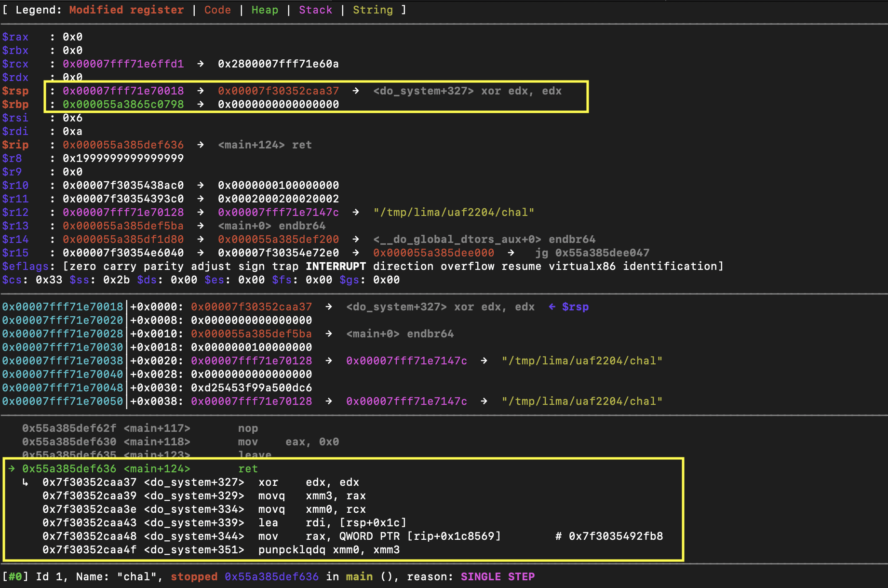Click the $ss segment value 0x2b
This screenshot has width=888, height=588.
click(116, 280)
